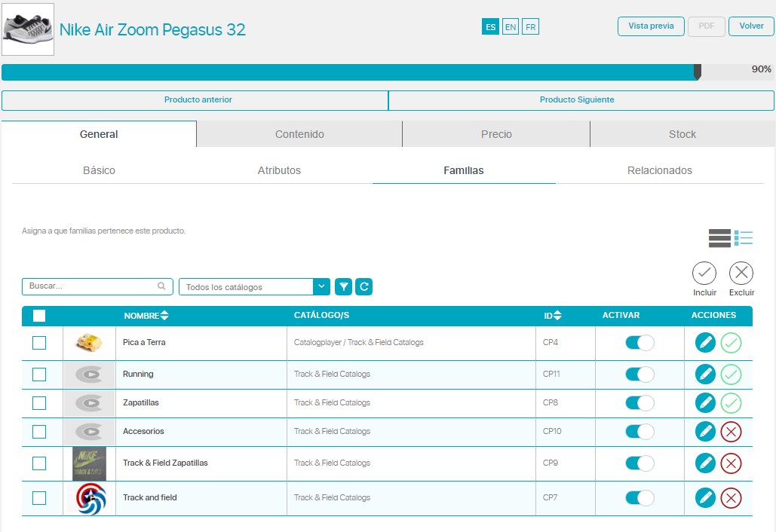Switch to the Básico subtab
Image resolution: width=776 pixels, height=532 pixels.
click(99, 170)
